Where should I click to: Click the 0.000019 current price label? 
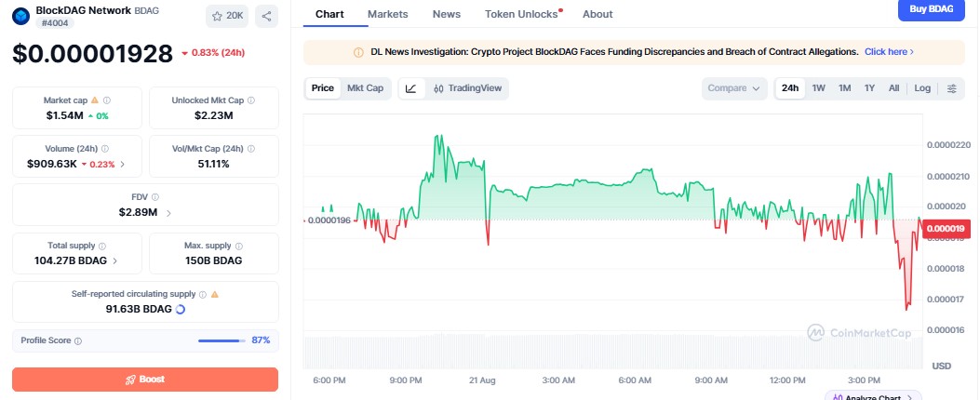tap(945, 229)
